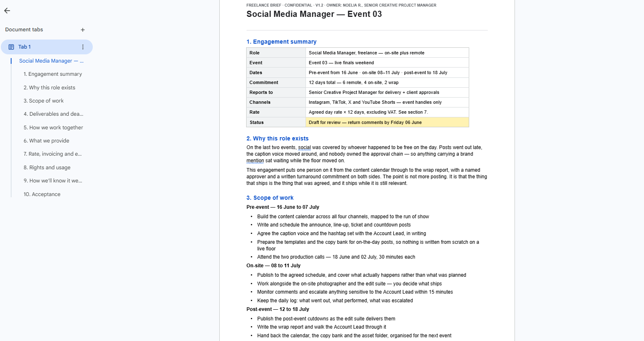This screenshot has width=644, height=341.
Task: Navigate to 6. What we provide outline item
Action: [47, 141]
